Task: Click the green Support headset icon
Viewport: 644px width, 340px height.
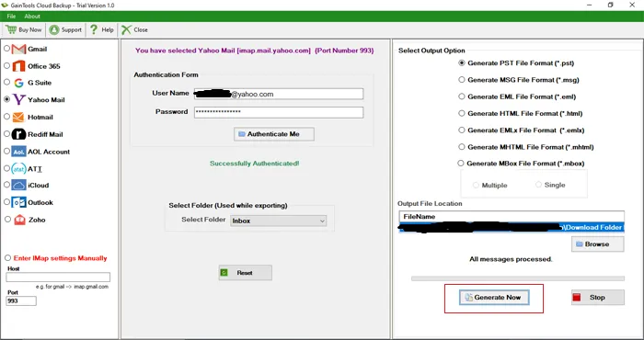Action: pyautogui.click(x=54, y=29)
